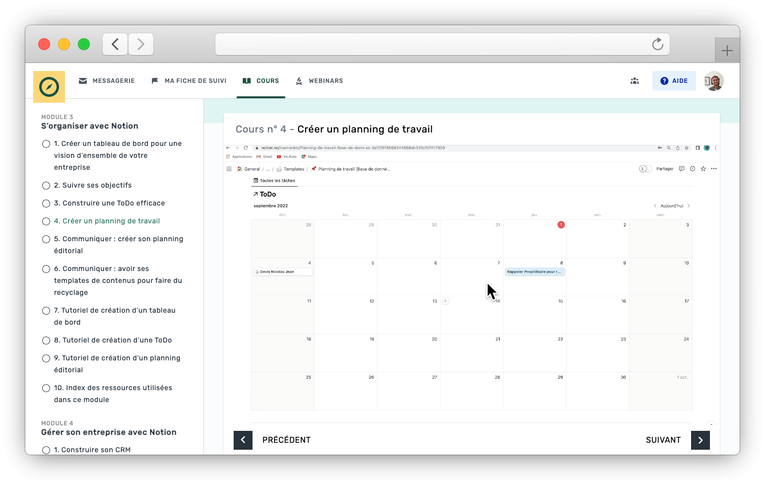Screen dimensions: 765x480
Task: Go forward with the browser forward arrow
Action: 141,44
